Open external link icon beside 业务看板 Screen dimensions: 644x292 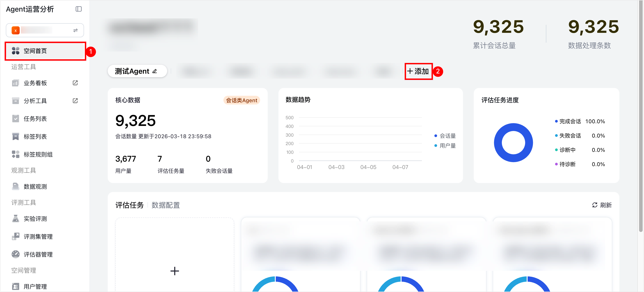coord(75,83)
